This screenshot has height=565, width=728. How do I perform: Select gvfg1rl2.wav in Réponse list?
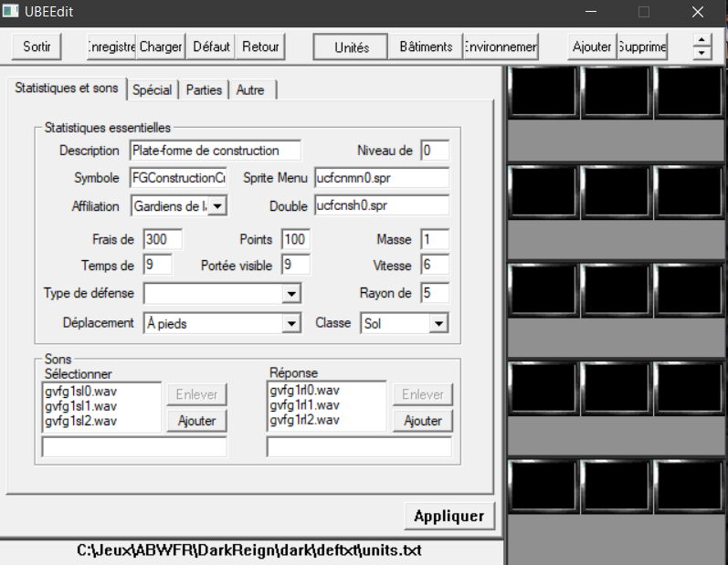(304, 420)
